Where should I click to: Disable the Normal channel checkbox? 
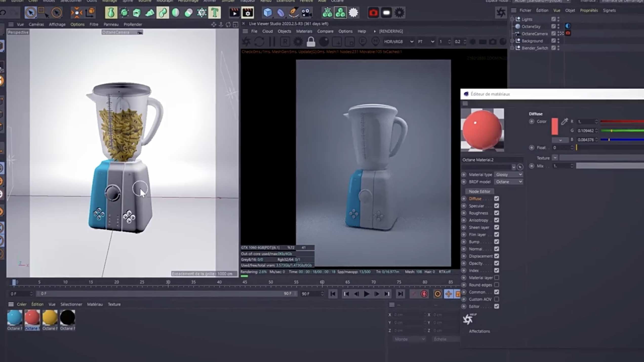point(496,249)
